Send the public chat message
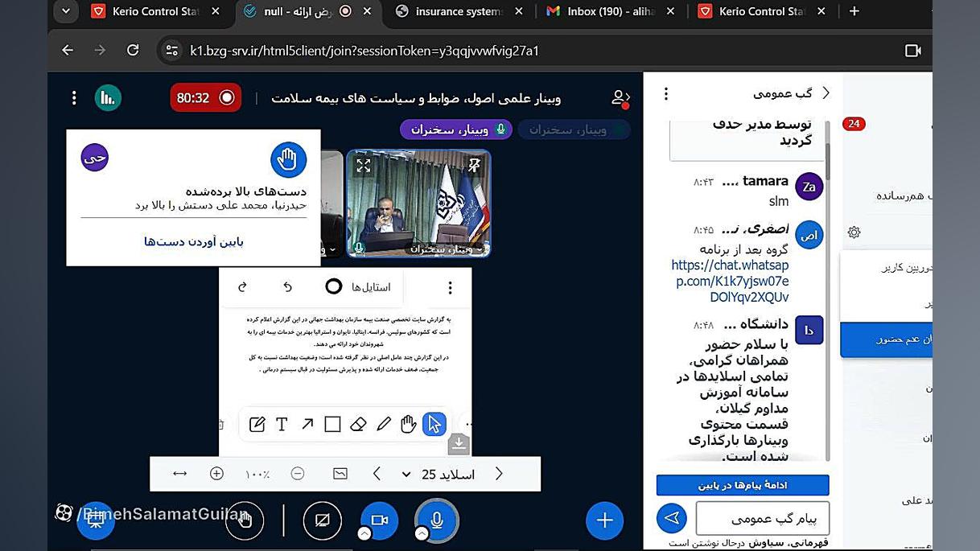 pyautogui.click(x=672, y=519)
